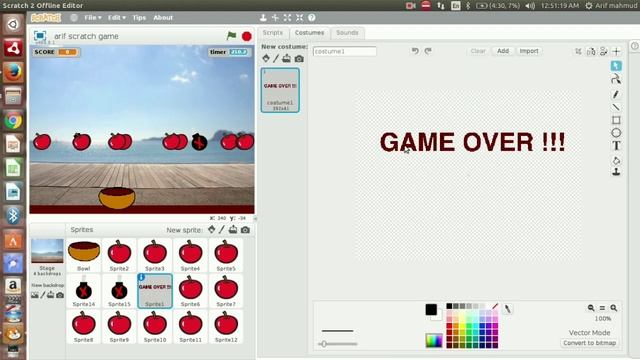Activate the Text tool
This screenshot has width=640, height=360.
(616, 146)
